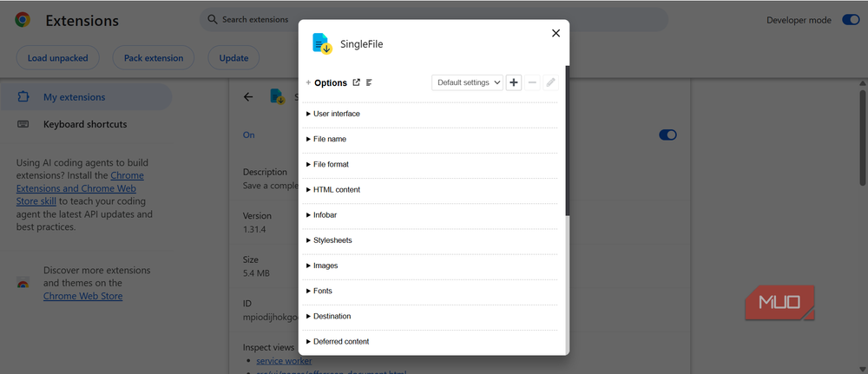Toggle Developer mode switch

point(851,20)
